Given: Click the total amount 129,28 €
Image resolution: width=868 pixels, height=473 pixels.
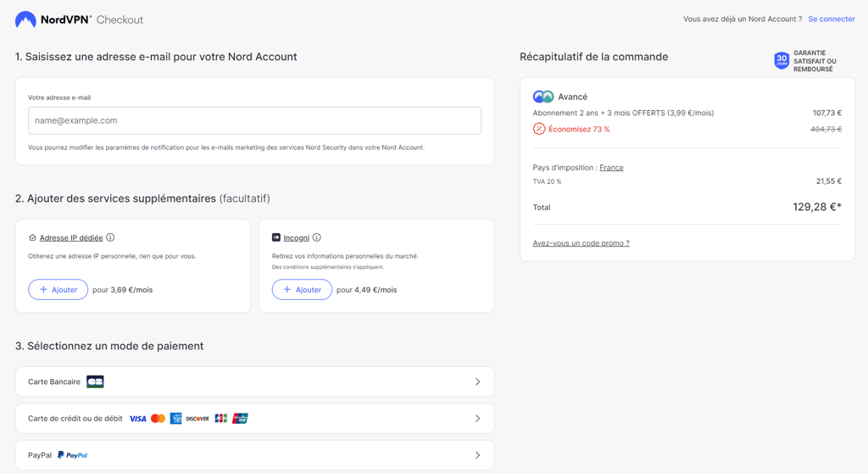Looking at the screenshot, I should click(x=817, y=207).
